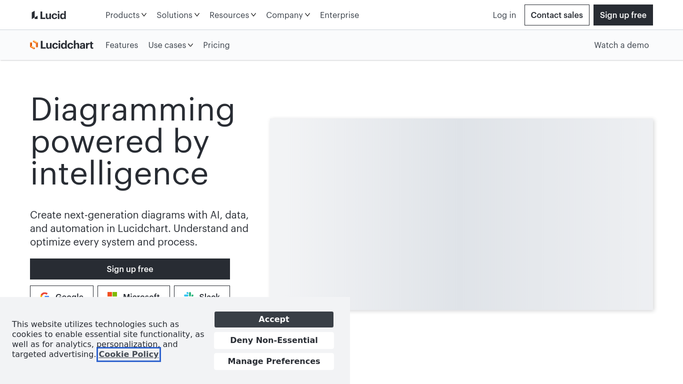Sign up with Slack button
Screen dimensions: 683x384
pyautogui.click(x=202, y=291)
